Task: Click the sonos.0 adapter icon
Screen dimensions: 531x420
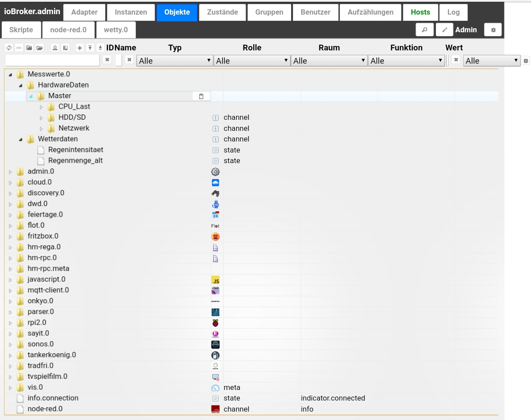Action: [215, 344]
